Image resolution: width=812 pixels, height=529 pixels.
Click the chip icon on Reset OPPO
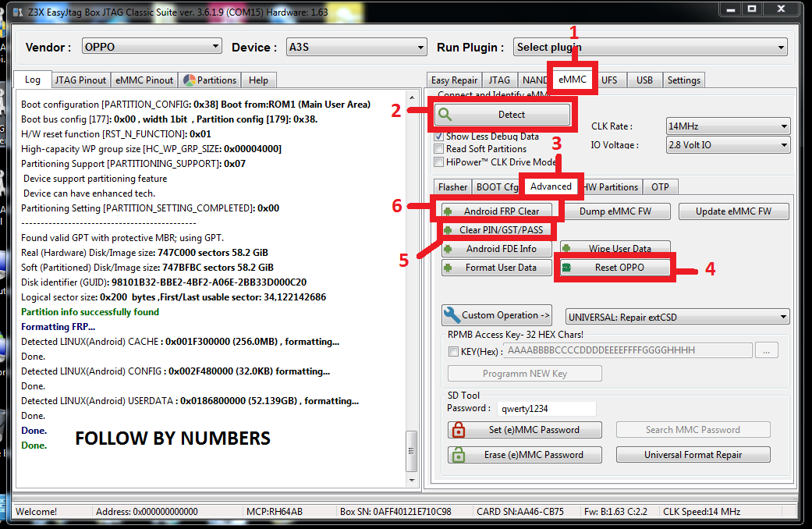[566, 268]
